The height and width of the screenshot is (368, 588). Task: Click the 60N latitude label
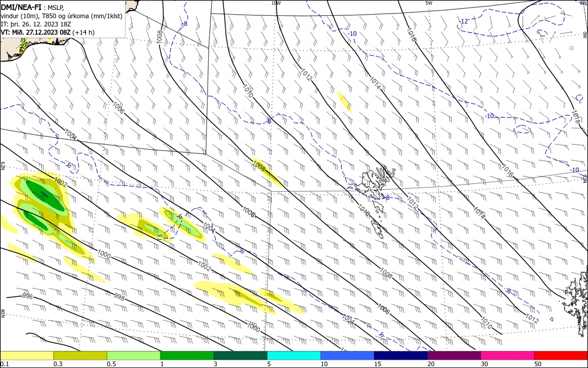[2, 313]
